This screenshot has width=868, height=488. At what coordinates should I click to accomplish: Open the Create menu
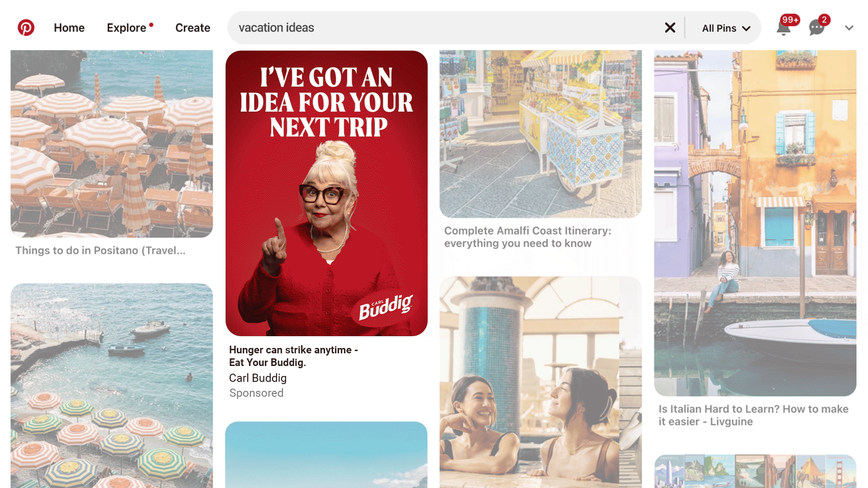coord(193,28)
